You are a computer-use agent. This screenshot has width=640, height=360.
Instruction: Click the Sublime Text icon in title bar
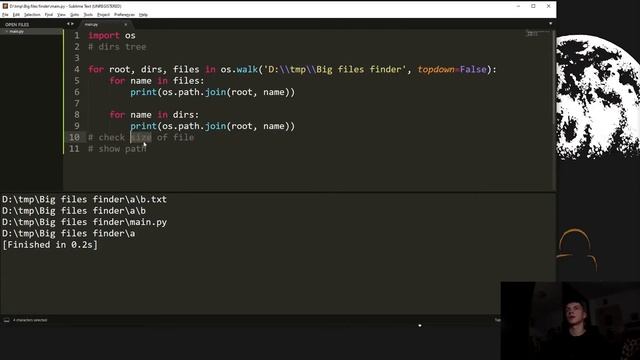pos(5,6)
